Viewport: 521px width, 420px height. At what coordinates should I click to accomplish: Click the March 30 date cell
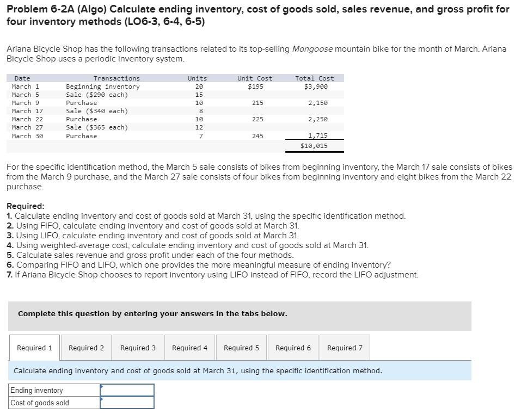(x=27, y=136)
